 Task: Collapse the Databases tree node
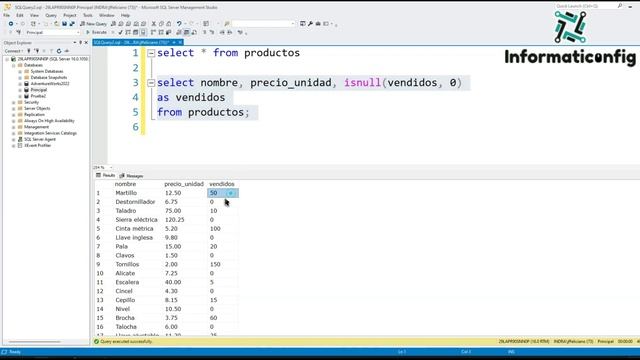pos(13,65)
